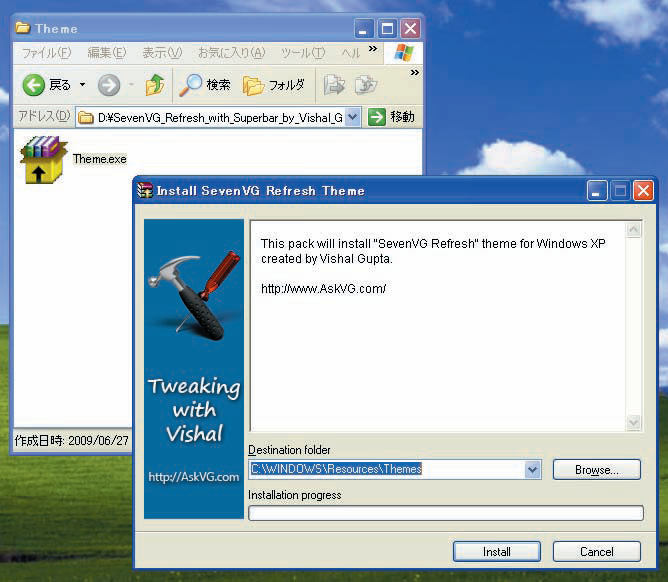Click the grayed Forward arrow in Theme window
668x582 pixels.
pos(109,85)
